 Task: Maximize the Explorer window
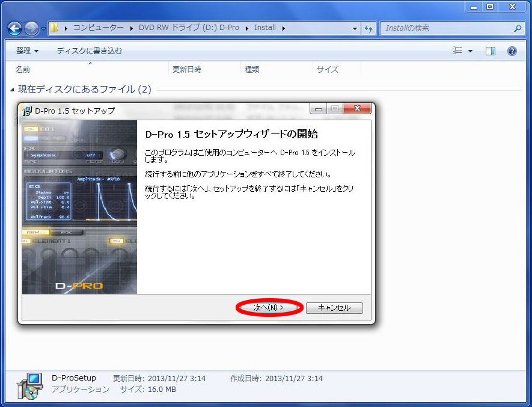[489, 7]
